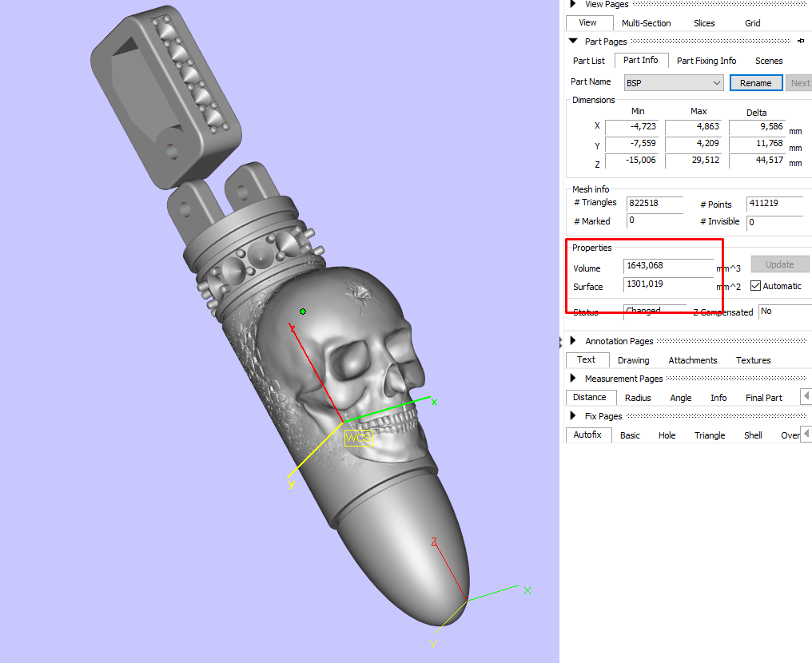Collapse the Part Pages section
The width and height of the screenshot is (812, 663).
pos(573,41)
